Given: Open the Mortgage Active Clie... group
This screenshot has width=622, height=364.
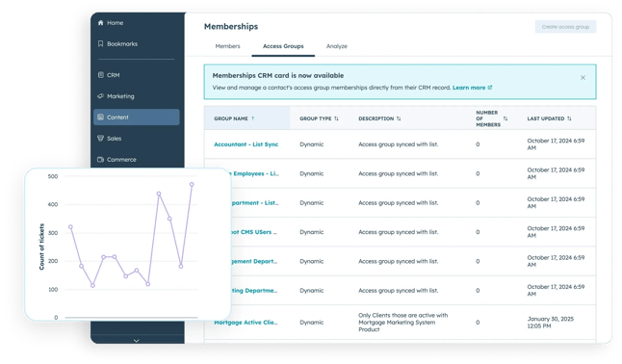Looking at the screenshot, I should (x=246, y=323).
